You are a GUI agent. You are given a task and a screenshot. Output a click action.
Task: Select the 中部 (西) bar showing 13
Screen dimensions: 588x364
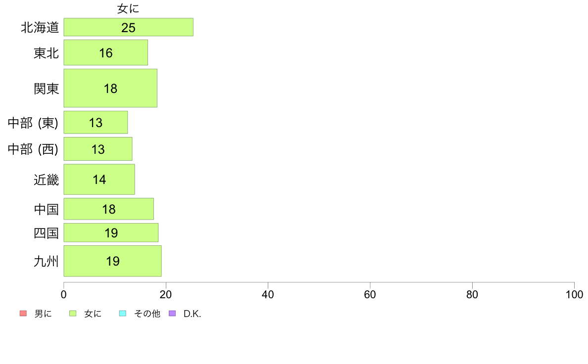98,149
